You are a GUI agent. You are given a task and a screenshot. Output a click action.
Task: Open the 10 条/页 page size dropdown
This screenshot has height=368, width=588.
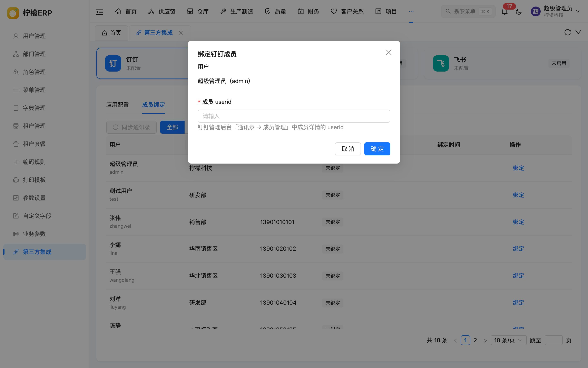(x=509, y=340)
